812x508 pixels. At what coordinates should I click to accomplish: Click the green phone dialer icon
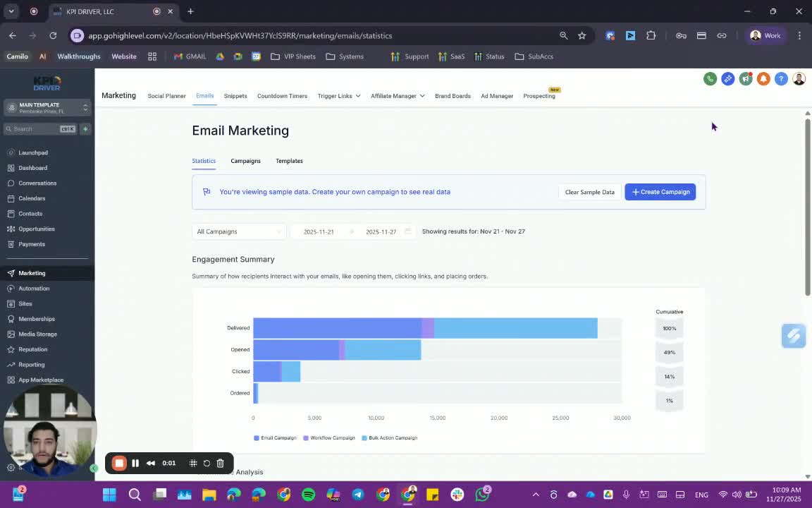point(710,79)
